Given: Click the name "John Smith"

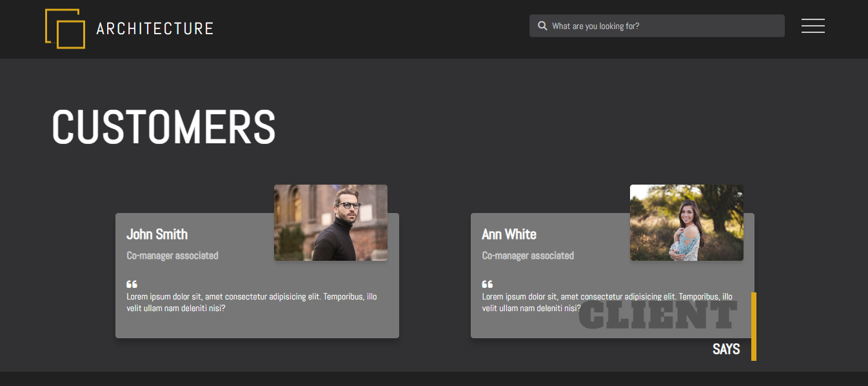Looking at the screenshot, I should tap(157, 234).
